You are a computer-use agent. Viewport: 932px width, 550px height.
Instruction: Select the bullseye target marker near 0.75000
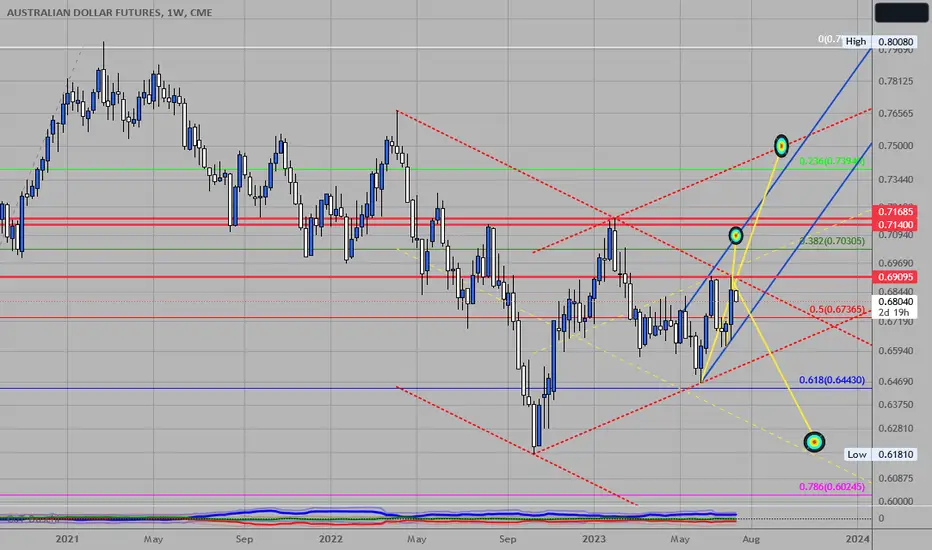(781, 146)
